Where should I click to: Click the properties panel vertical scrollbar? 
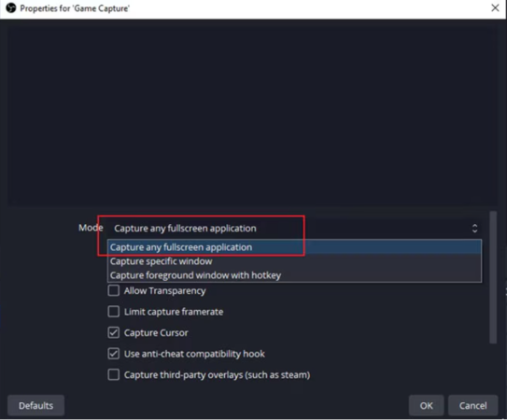click(493, 277)
